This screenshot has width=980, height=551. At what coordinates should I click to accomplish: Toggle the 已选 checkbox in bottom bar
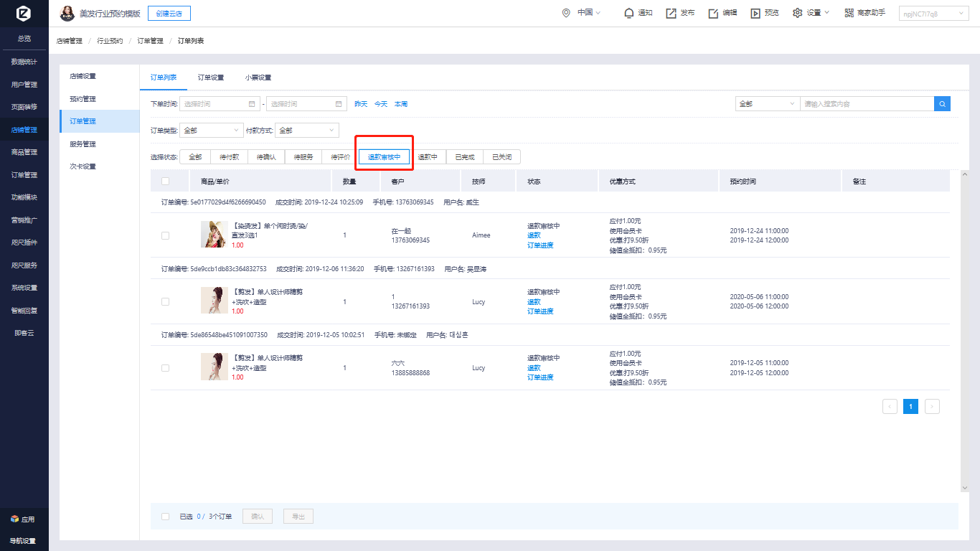[165, 516]
